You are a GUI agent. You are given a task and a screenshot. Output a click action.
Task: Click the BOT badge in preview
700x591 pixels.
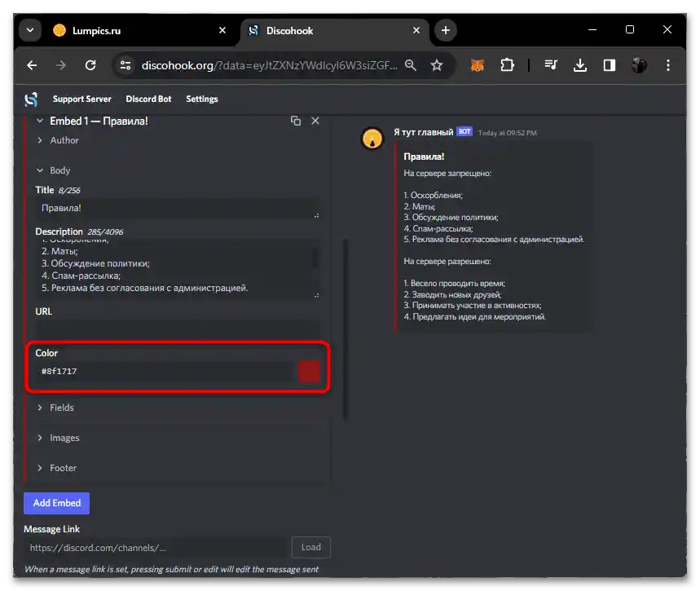coord(464,132)
